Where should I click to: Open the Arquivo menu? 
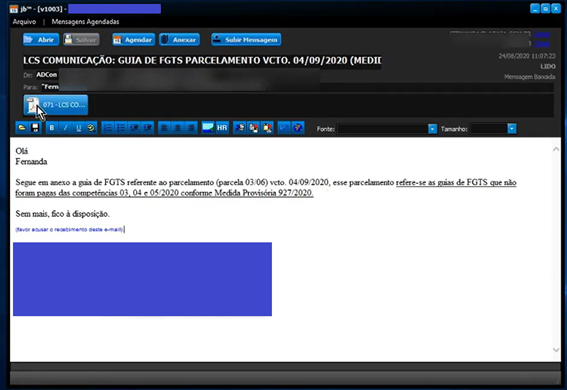click(x=24, y=22)
